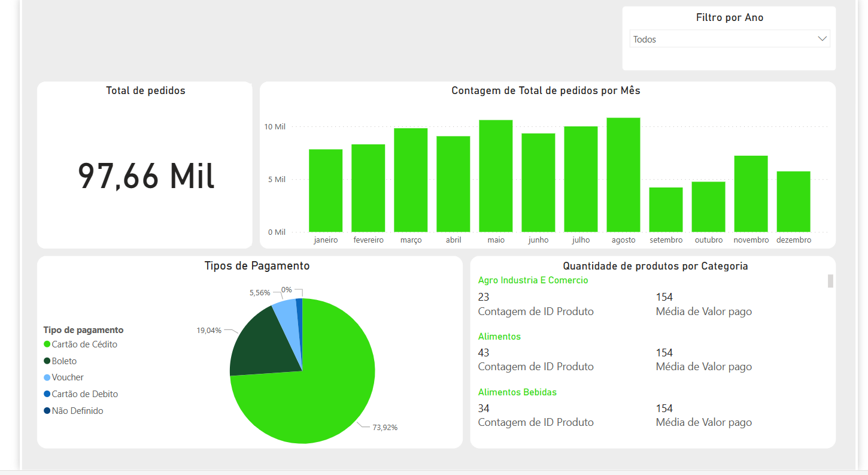Image resolution: width=868 pixels, height=475 pixels.
Task: Select the janeiro bar in the chart
Action: click(x=326, y=190)
